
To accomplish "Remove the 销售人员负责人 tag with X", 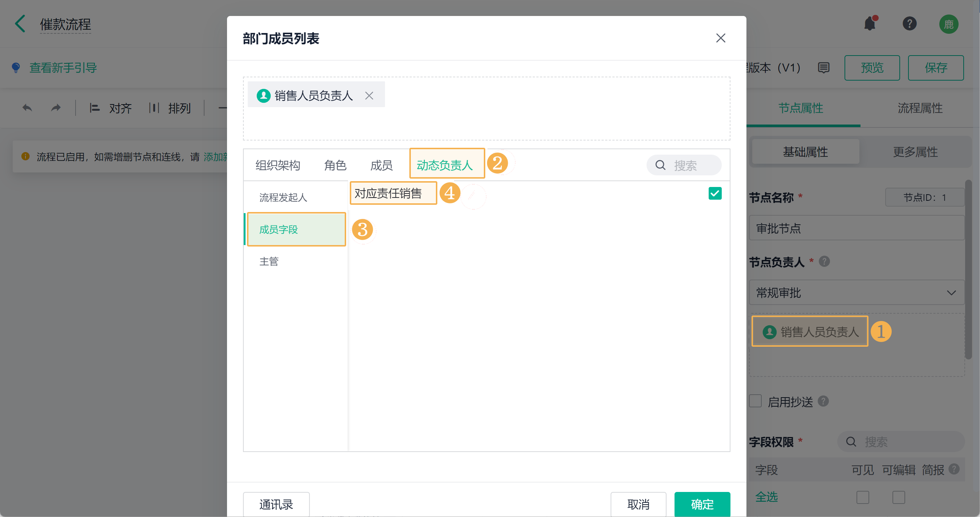I will tap(369, 95).
